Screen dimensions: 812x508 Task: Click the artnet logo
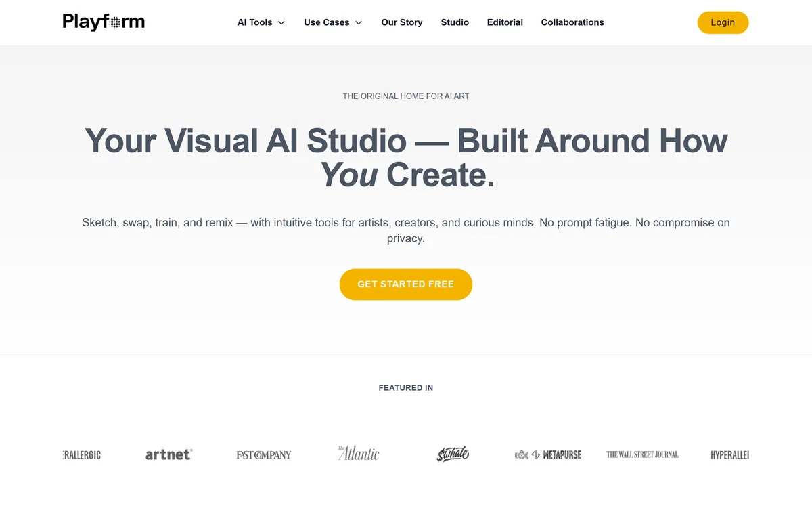168,454
